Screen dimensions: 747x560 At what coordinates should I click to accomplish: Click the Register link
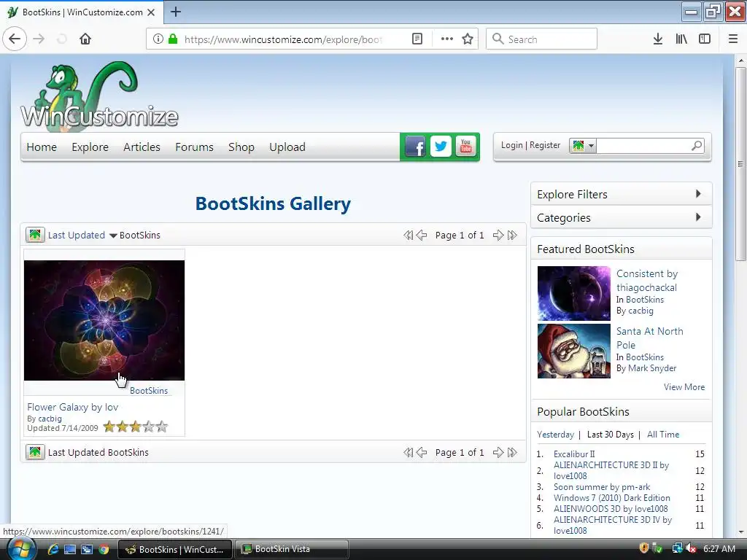pos(545,145)
